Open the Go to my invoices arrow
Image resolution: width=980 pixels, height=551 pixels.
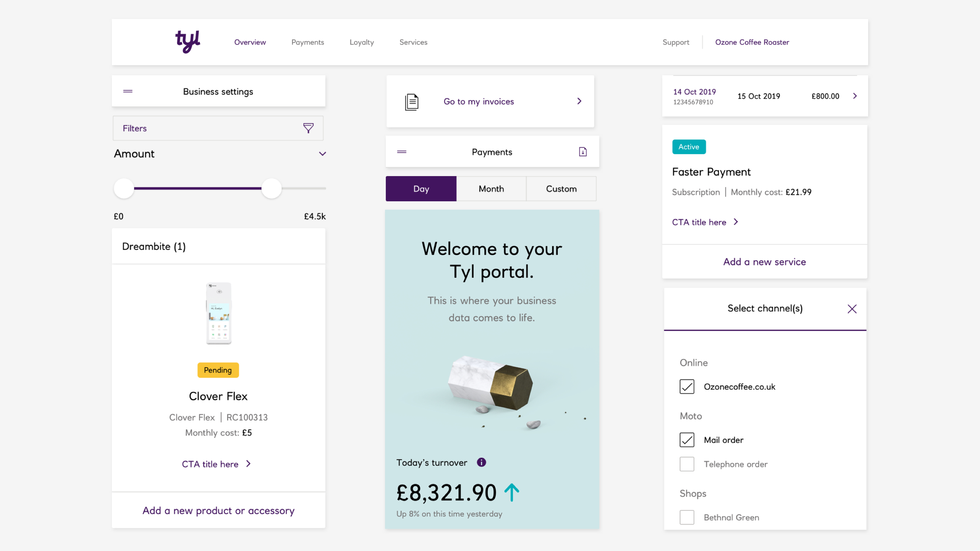579,101
